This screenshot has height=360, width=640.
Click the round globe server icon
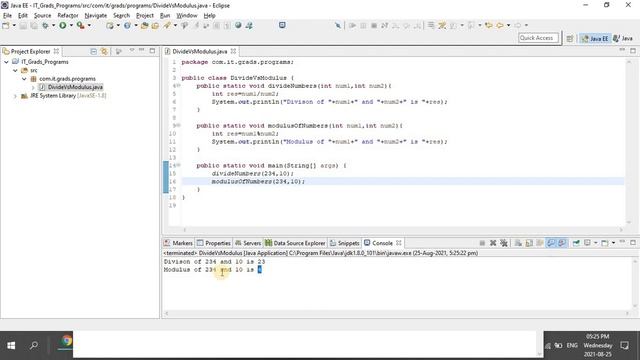238,25
